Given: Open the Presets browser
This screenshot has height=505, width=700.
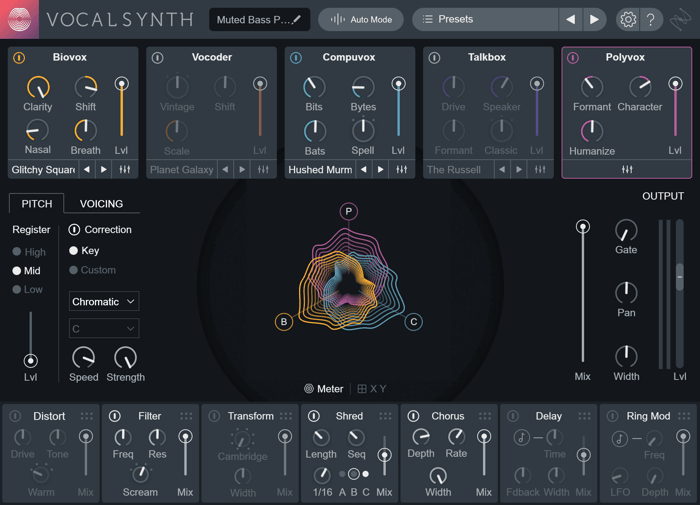Looking at the screenshot, I should [x=485, y=19].
